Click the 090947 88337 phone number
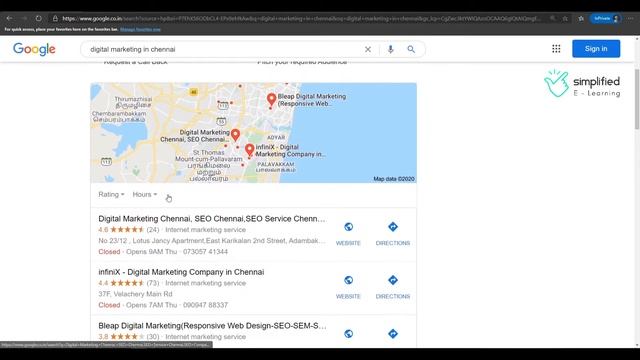Screen dimensions: 640x360 coord(205,305)
